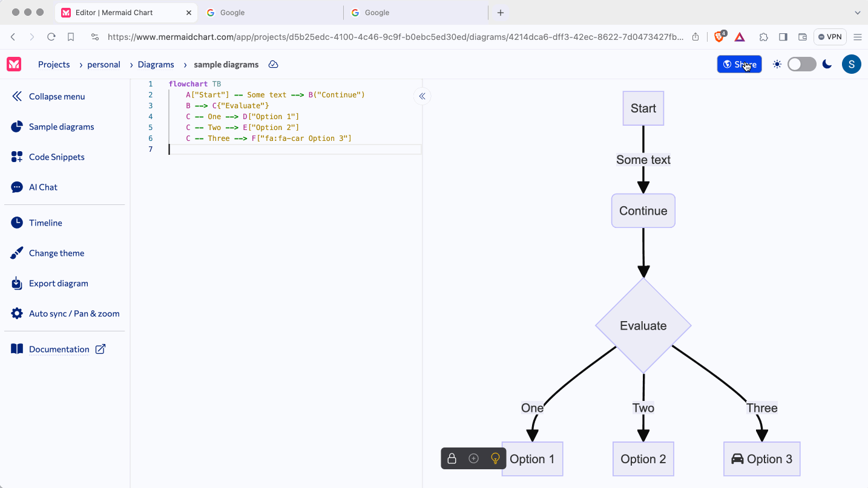Collapse the sidebar menu
This screenshot has height=488, width=868.
pyautogui.click(x=48, y=96)
